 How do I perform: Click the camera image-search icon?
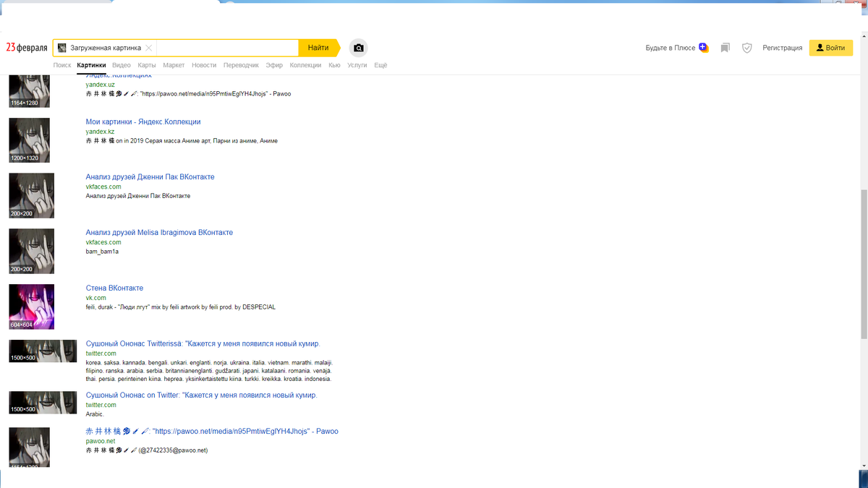358,48
